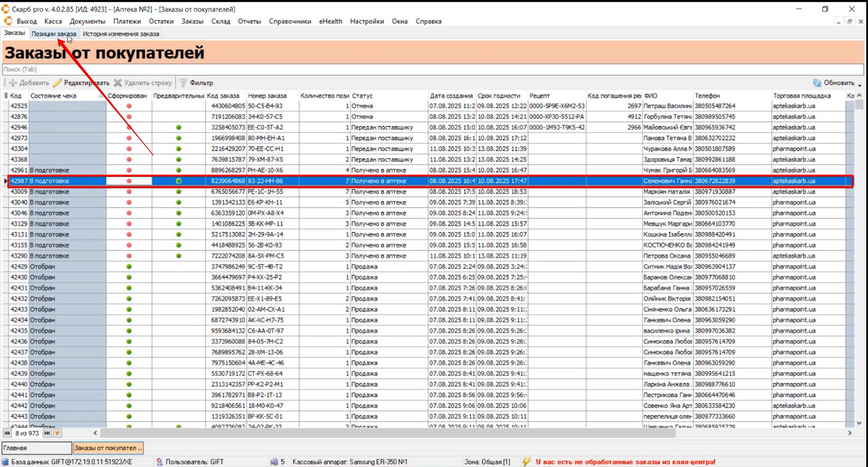This screenshot has width=868, height=467.
Task: Click the database icon in status bar
Action: [x=5, y=461]
